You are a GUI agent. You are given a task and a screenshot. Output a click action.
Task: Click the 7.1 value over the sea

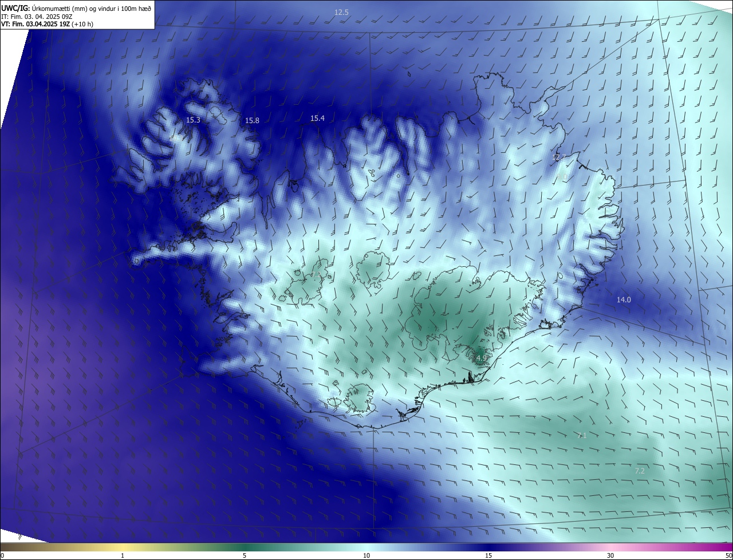(x=582, y=436)
